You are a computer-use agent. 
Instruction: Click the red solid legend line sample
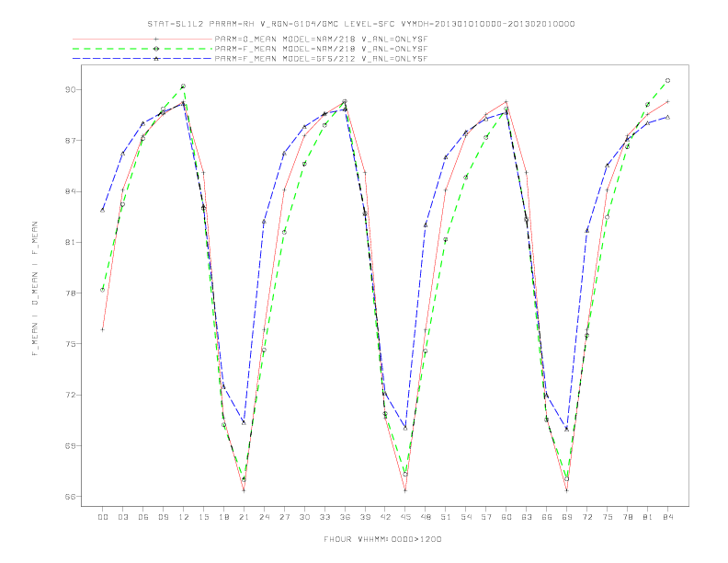[142, 40]
